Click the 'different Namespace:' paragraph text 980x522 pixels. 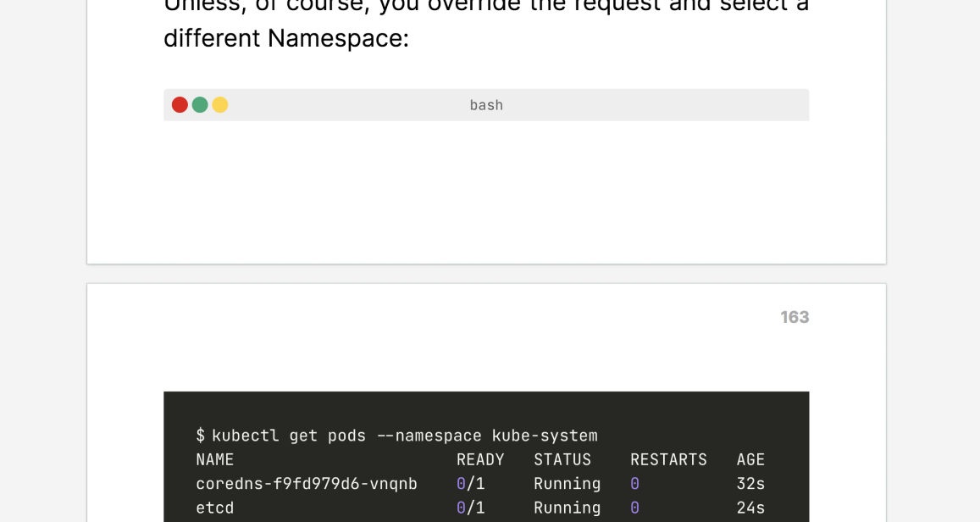(x=286, y=38)
